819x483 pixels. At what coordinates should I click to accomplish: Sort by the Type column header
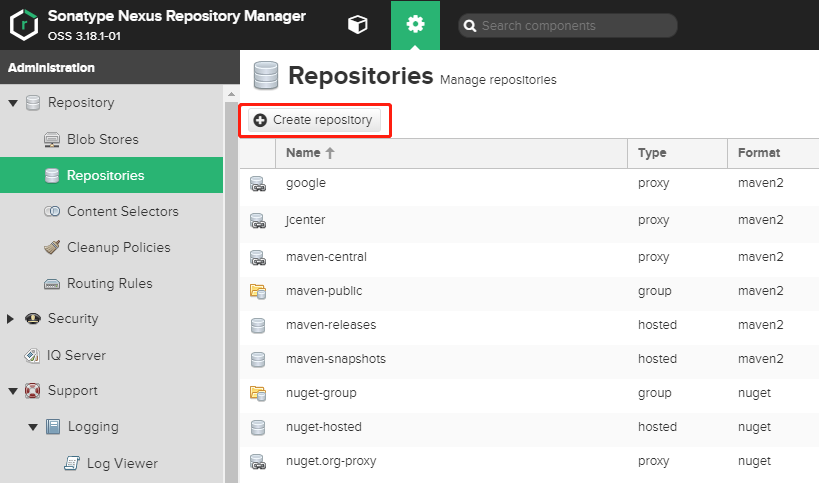coord(677,153)
